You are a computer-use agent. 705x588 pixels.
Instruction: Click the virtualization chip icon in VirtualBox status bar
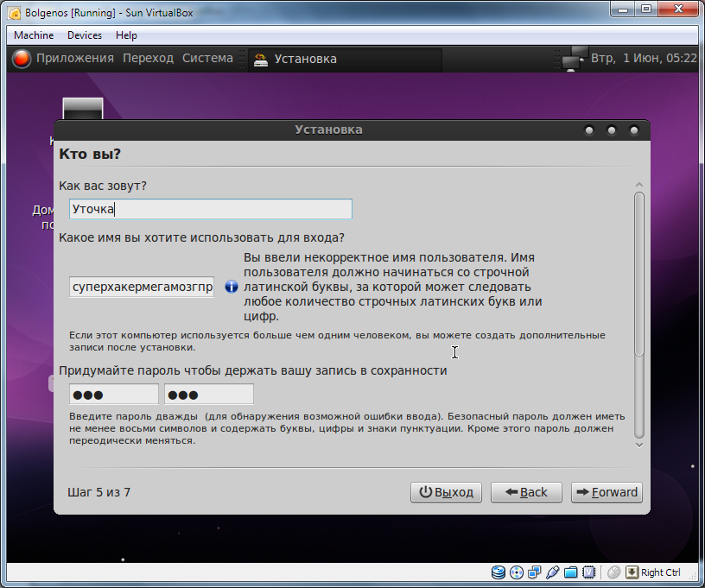(588, 572)
